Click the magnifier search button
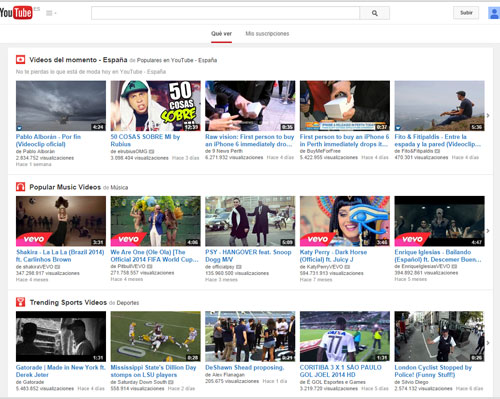The image size is (500, 399). tap(375, 13)
